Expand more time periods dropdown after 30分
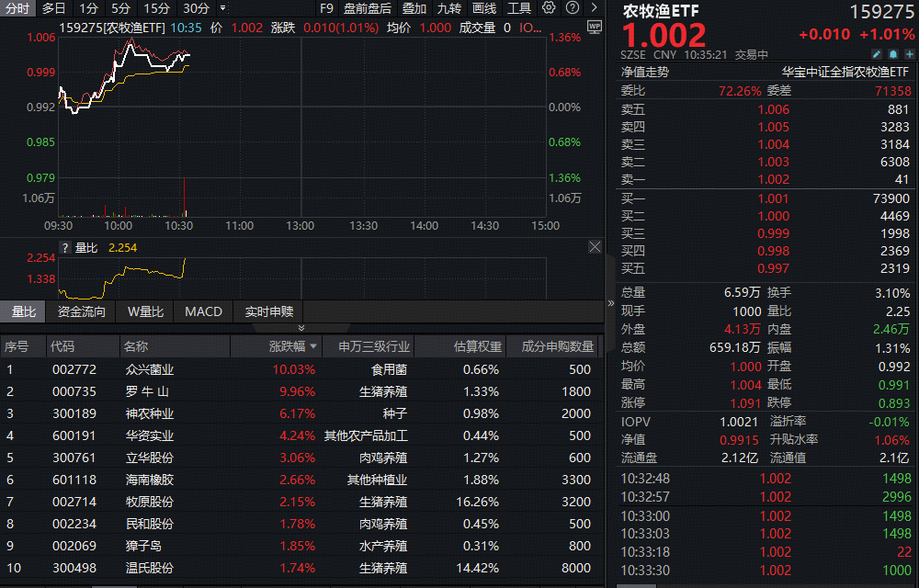The image size is (919, 588). click(x=223, y=8)
